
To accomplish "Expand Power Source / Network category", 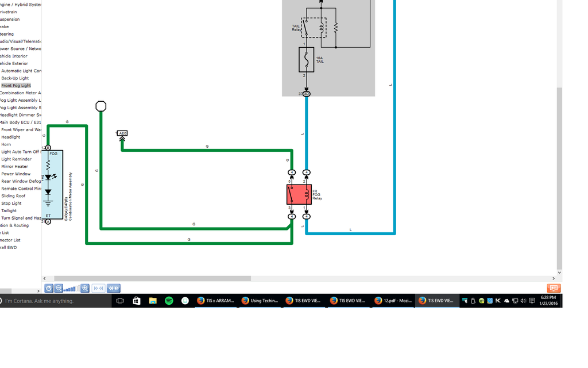I will coord(21,49).
